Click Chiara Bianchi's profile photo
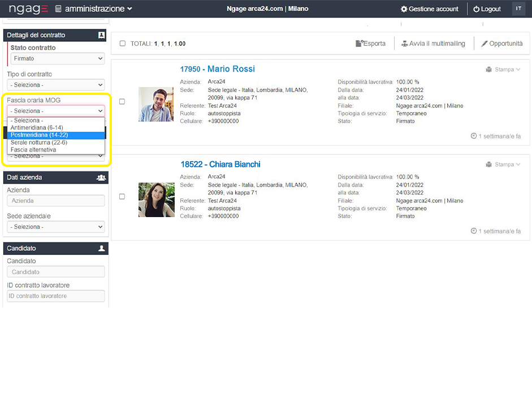Image resolution: width=532 pixels, height=398 pixels. click(156, 200)
